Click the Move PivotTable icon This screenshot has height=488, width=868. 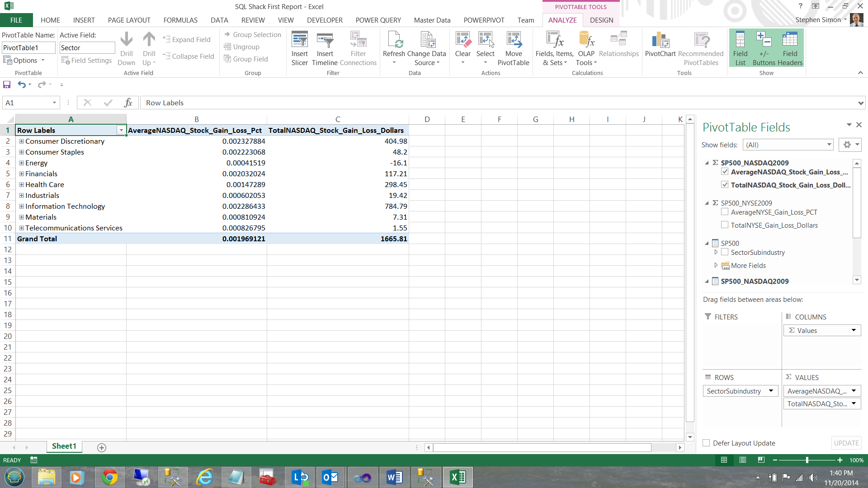pos(513,41)
